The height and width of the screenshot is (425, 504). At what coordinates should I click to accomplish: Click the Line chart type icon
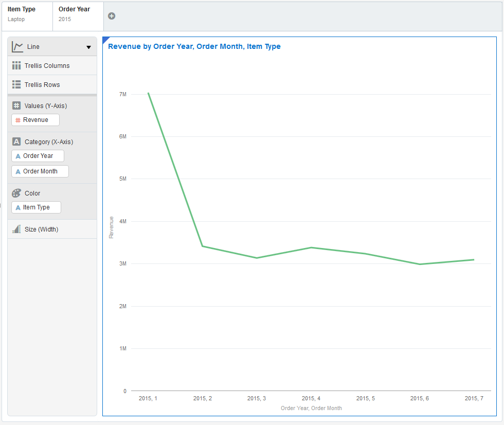pos(17,47)
